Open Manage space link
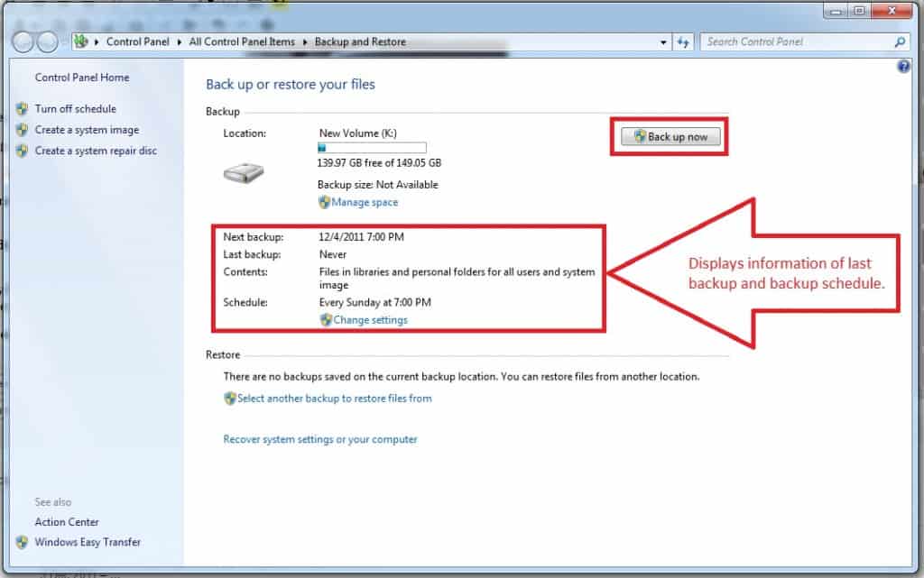 pos(365,203)
